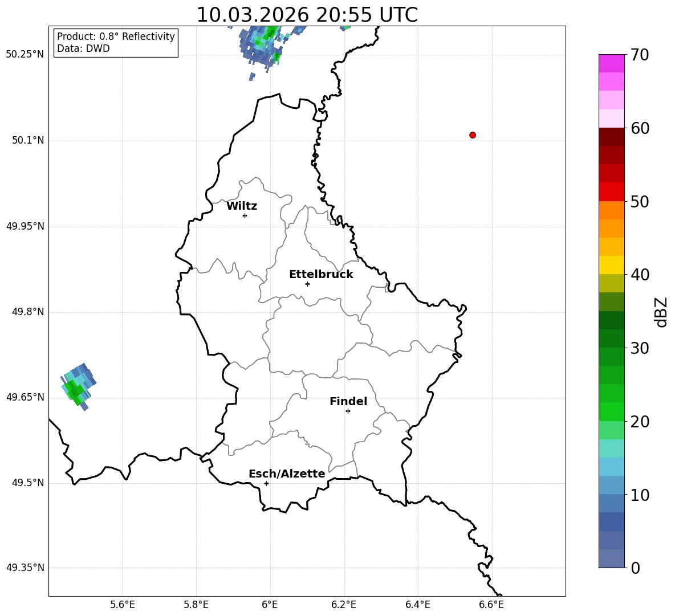
Task: Click the title 10.03.2026 20:55 UTC
Action: [x=307, y=15]
